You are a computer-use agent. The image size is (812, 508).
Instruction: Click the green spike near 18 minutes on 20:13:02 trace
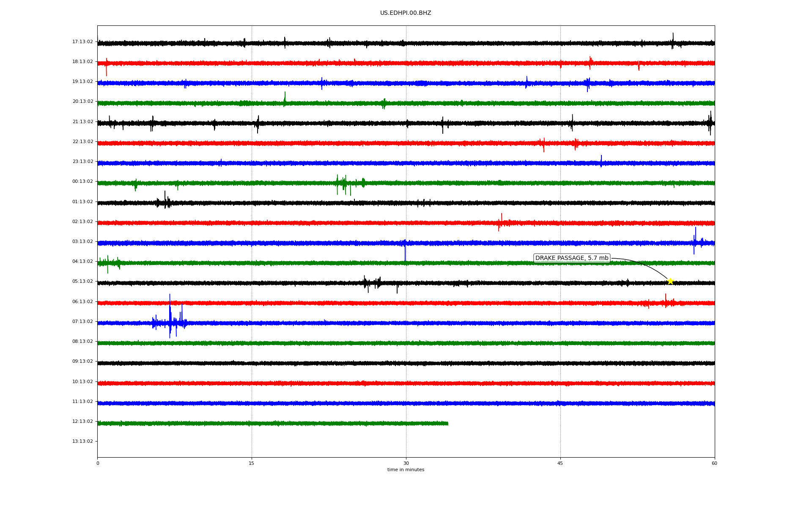(x=285, y=99)
